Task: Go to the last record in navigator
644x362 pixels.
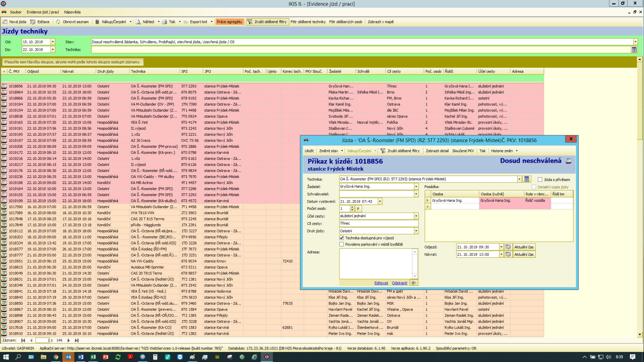Action: 76,340
